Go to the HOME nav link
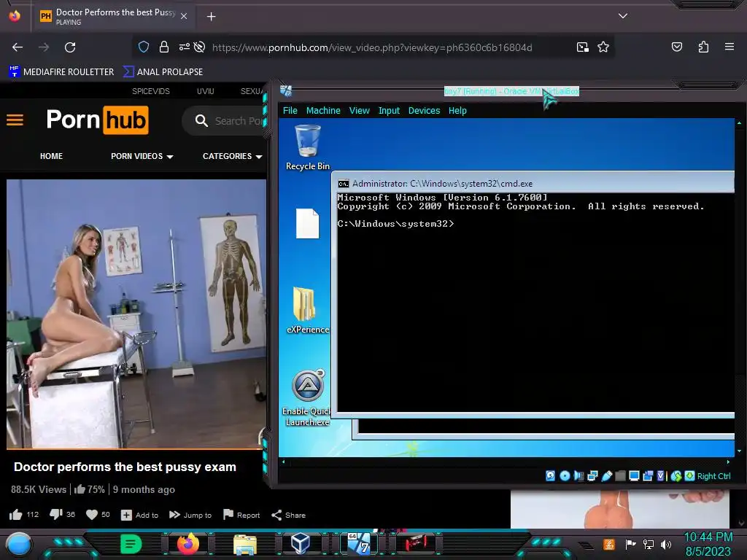The height and width of the screenshot is (560, 747). [x=52, y=156]
